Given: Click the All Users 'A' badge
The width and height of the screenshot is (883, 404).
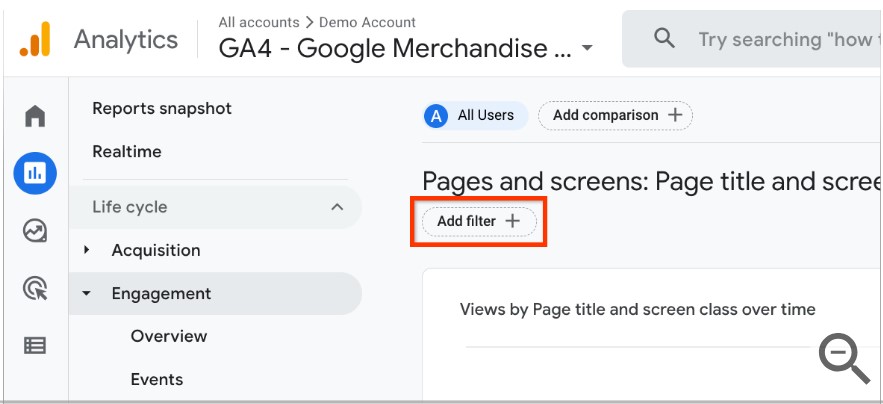Looking at the screenshot, I should [435, 115].
